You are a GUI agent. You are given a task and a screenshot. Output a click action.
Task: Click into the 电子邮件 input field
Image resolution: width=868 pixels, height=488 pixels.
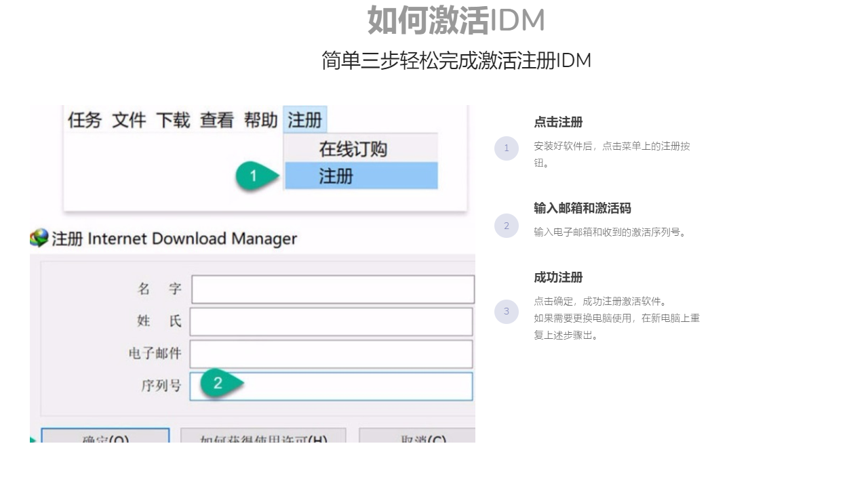[331, 354]
